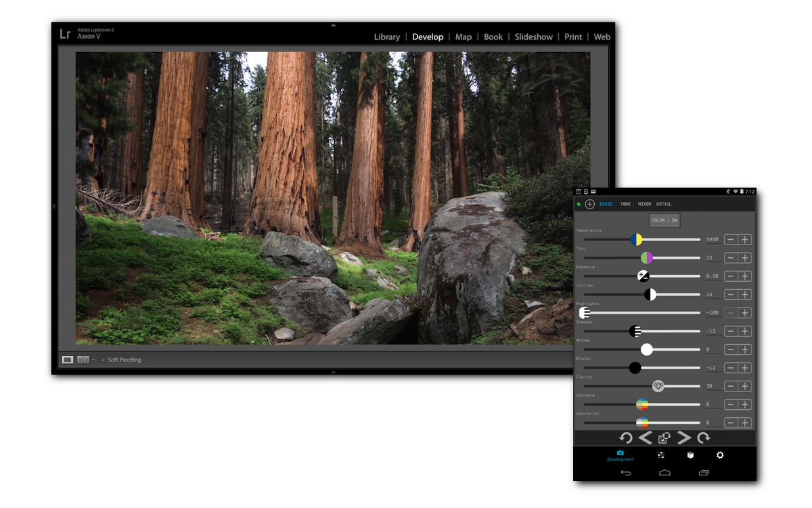Decrease Tint with the minus button
812x508 pixels.
[x=731, y=257]
